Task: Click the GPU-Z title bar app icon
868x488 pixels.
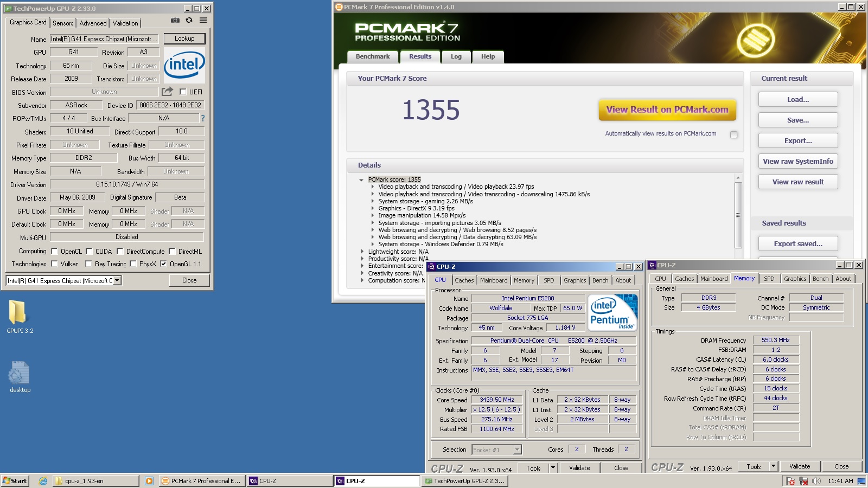Action: [8, 9]
